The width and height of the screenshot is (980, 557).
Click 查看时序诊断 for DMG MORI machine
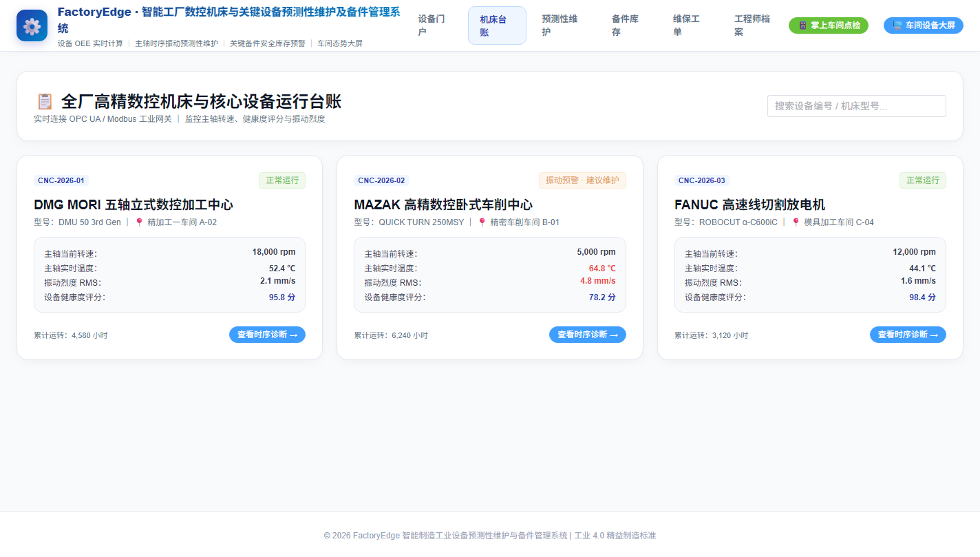click(x=267, y=335)
